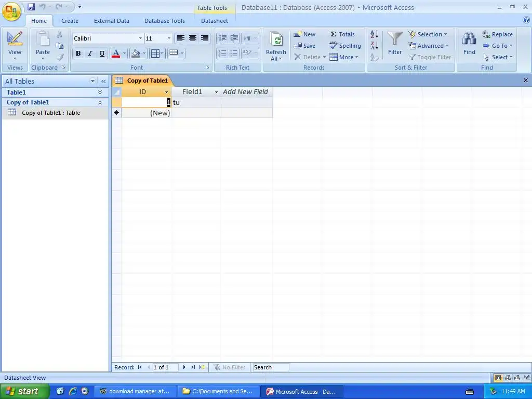Click the record navigator Search box
Image resolution: width=532 pixels, height=399 pixels.
coord(270,367)
